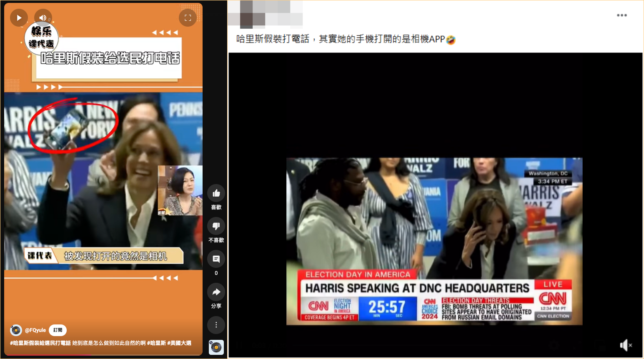Dislike the Shorts video with the thumbs-down icon
Image resolution: width=644 pixels, height=359 pixels.
click(216, 226)
